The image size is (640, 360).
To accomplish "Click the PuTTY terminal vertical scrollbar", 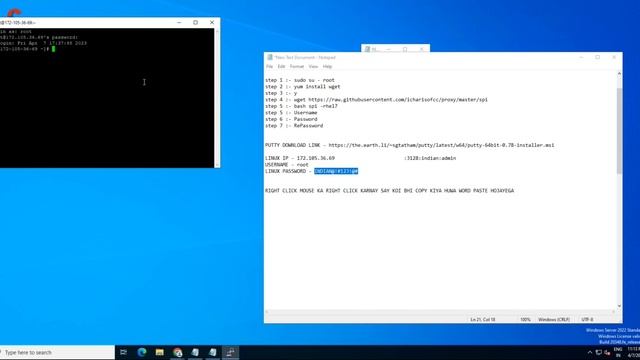I will click(217, 98).
